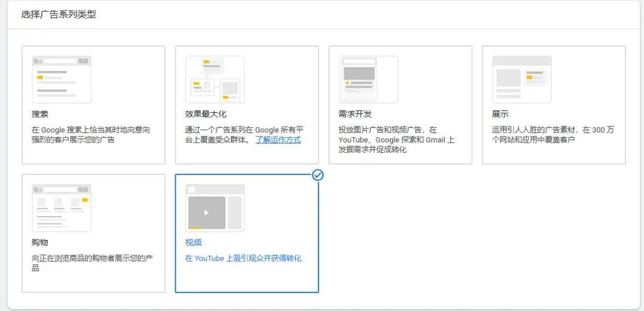The width and height of the screenshot is (644, 311).
Task: Toggle the checkmark on the 视频 card
Action: point(318,175)
